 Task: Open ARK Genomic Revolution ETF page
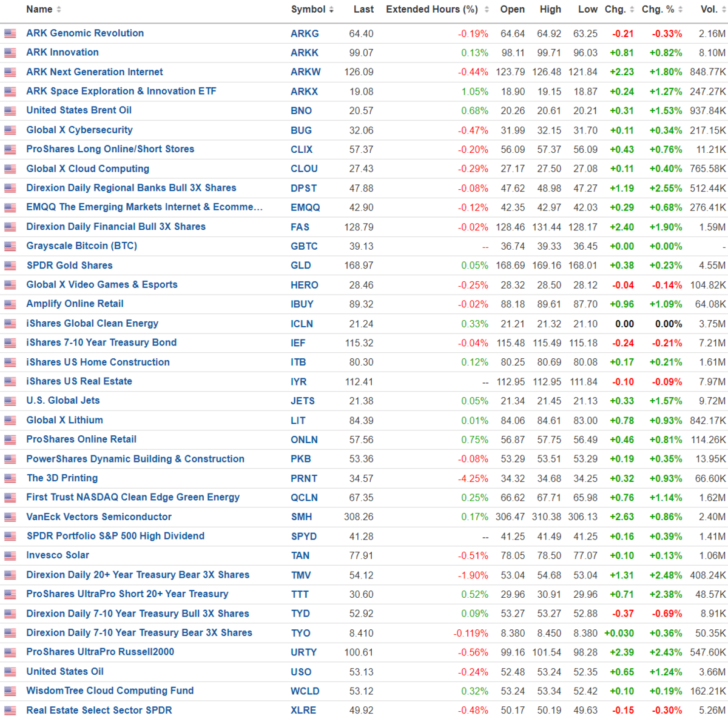point(85,33)
